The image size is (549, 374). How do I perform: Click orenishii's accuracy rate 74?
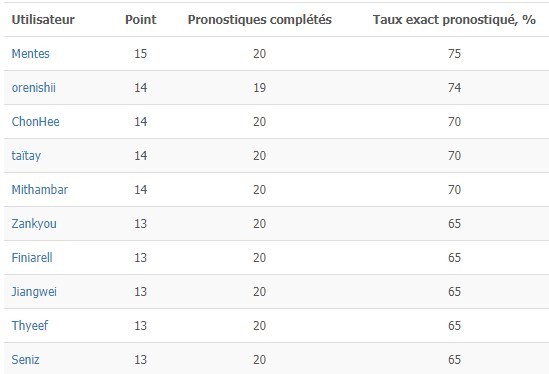454,88
